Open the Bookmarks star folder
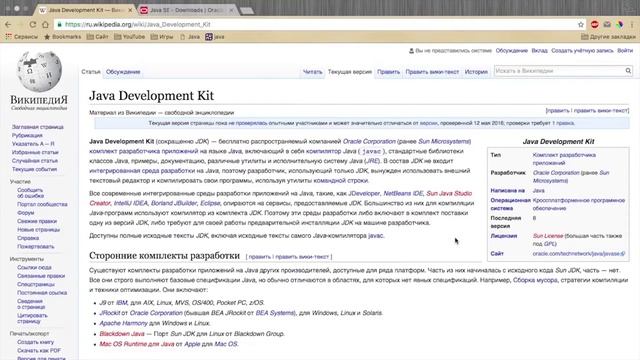Screen dimensions: 640x360 (x=62, y=37)
